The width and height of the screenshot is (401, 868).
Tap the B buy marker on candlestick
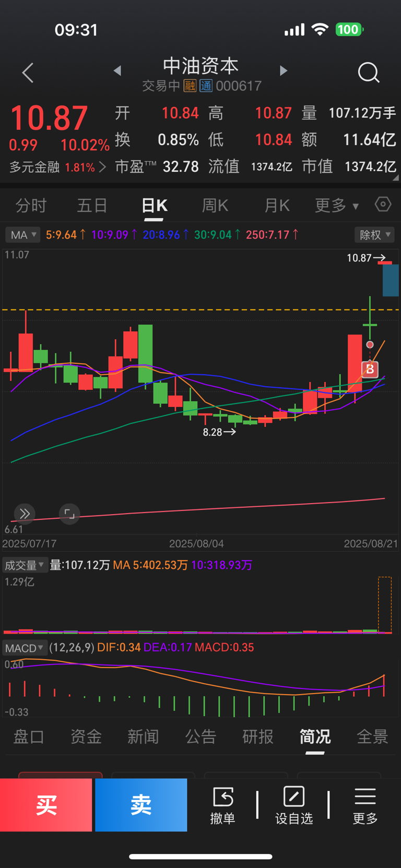(370, 370)
